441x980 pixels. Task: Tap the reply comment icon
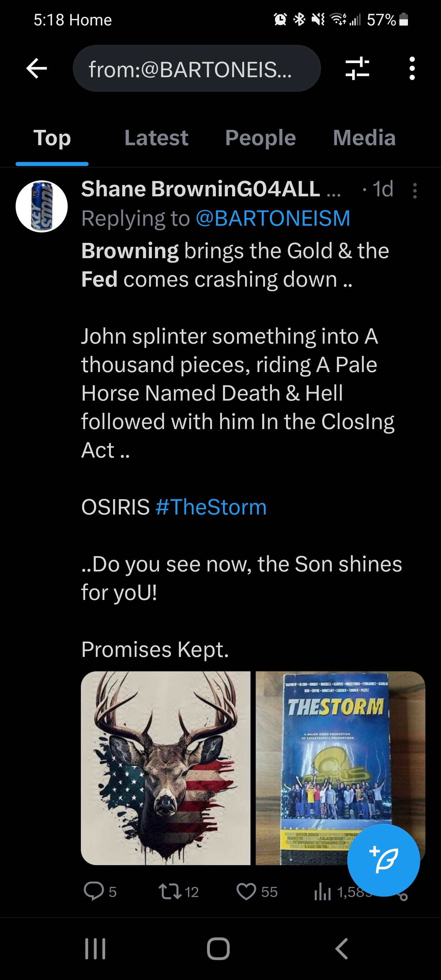point(94,891)
